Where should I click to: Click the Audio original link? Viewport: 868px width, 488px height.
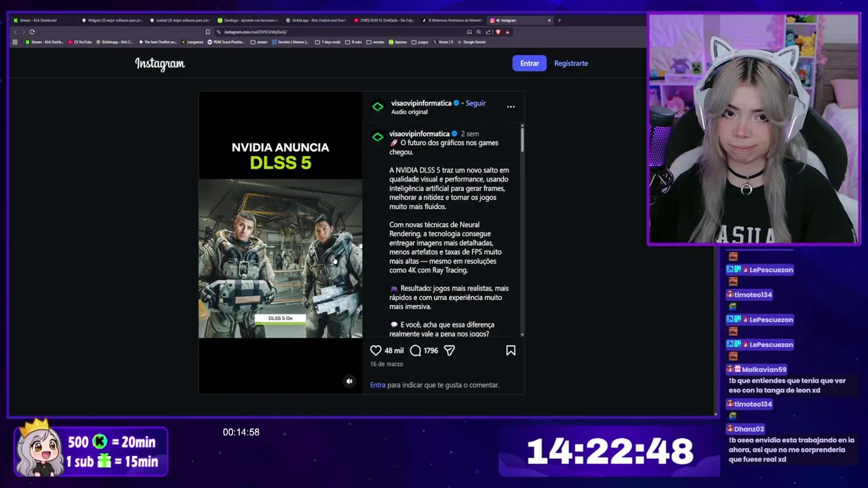pos(410,112)
